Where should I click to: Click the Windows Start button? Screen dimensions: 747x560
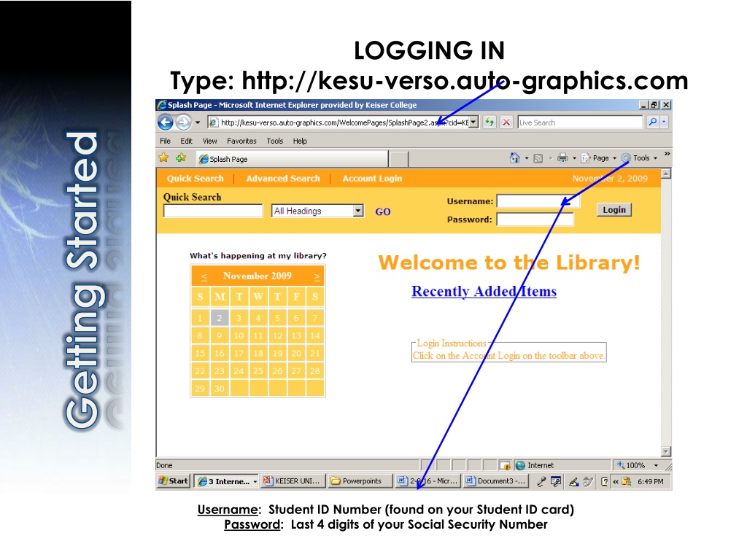tap(174, 481)
